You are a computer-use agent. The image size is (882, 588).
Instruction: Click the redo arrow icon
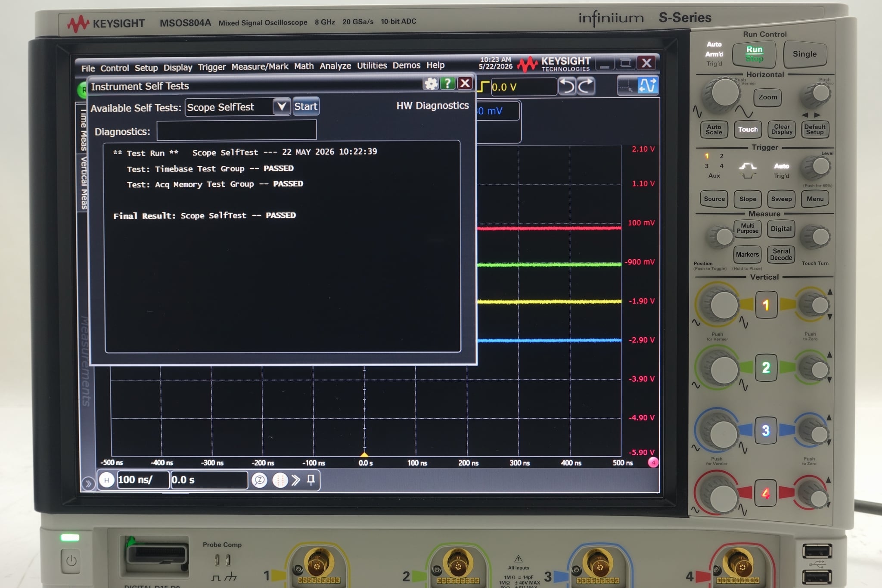(586, 86)
